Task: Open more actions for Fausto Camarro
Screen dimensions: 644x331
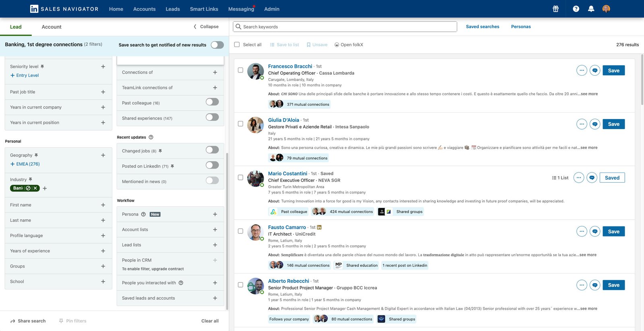Action: [582, 232]
